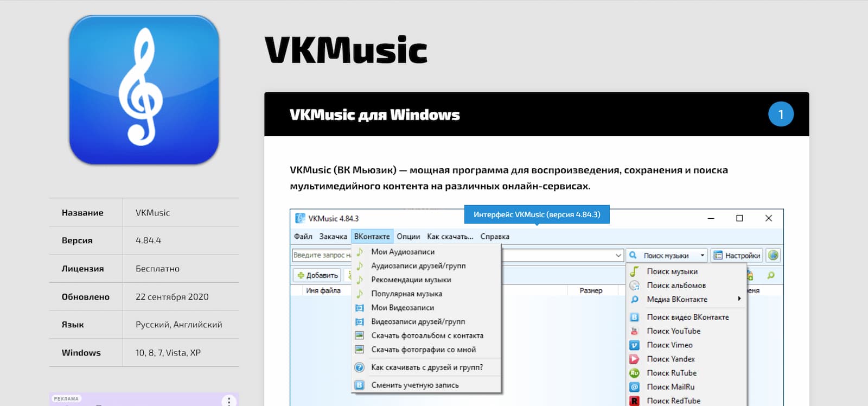The width and height of the screenshot is (868, 406).
Task: Select Сменить учетную запись
Action: click(415, 385)
